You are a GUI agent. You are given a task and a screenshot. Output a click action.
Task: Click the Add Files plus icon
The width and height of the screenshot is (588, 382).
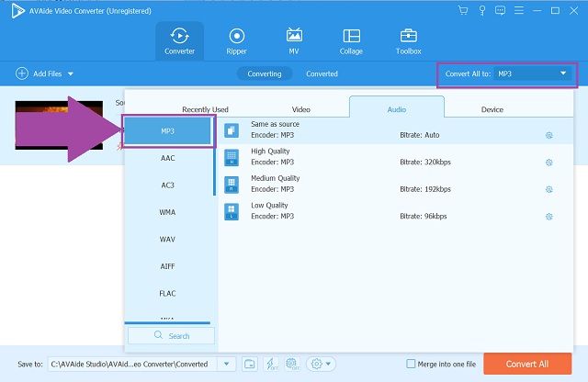tap(22, 73)
